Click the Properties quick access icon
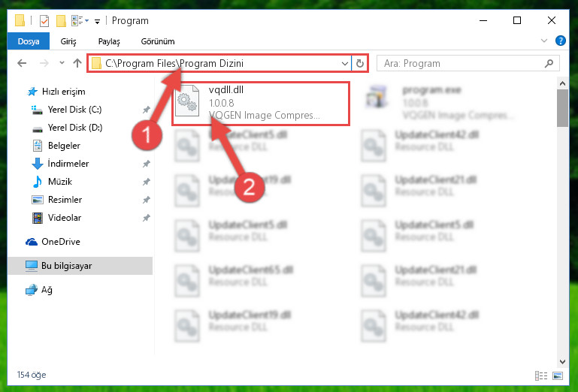Viewport: 578px width, 392px height. pyautogui.click(x=44, y=20)
